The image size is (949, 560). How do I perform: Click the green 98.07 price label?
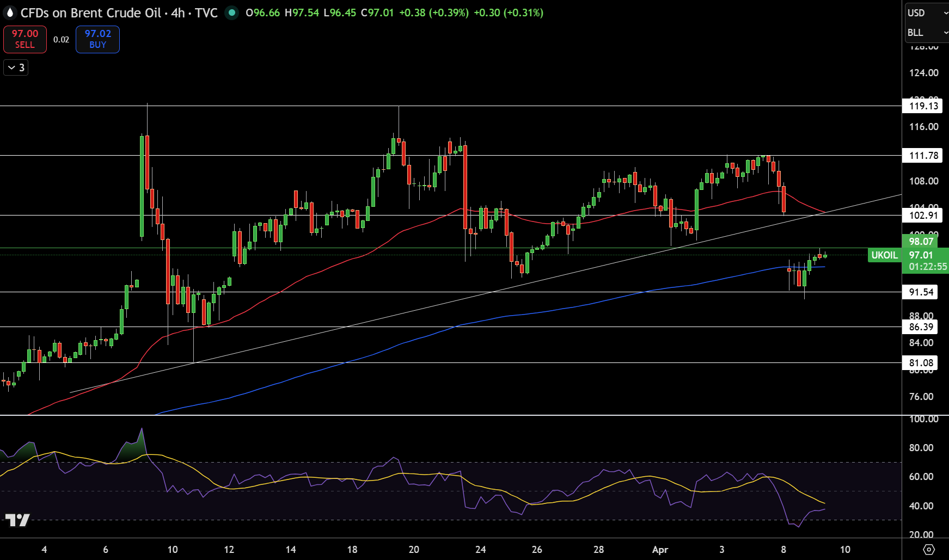tap(921, 242)
